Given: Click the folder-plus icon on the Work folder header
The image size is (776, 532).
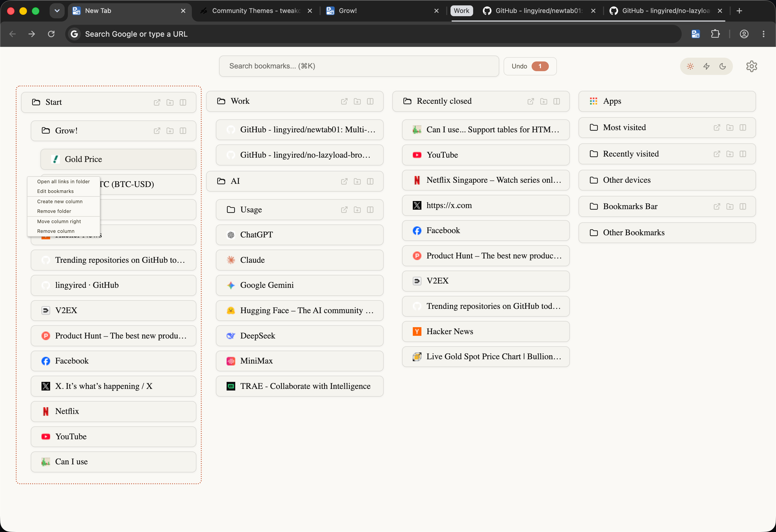Looking at the screenshot, I should [x=357, y=102].
